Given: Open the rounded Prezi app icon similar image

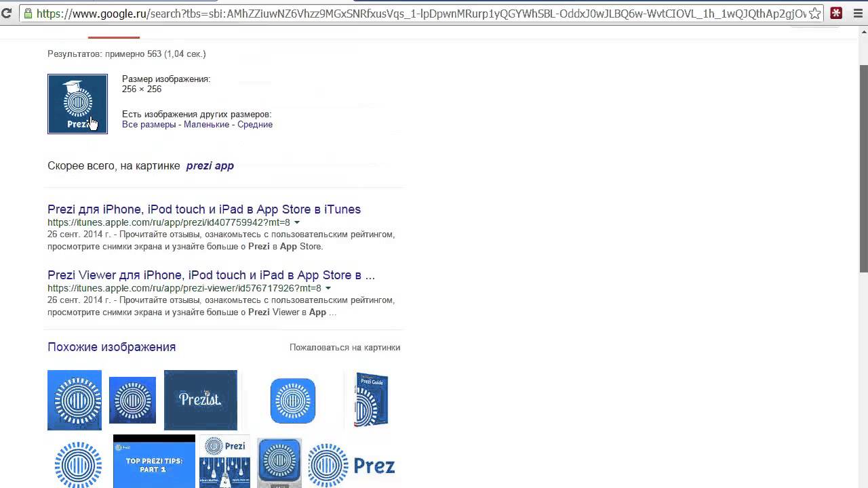Looking at the screenshot, I should (x=293, y=401).
